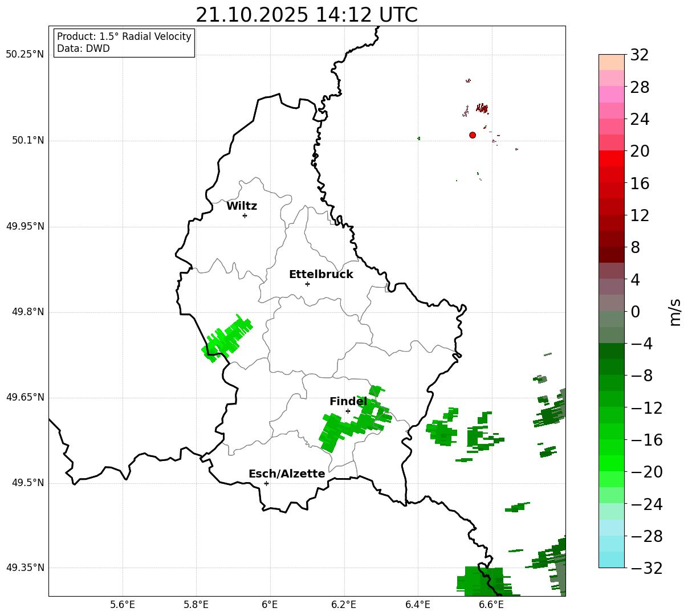
Task: Click the 5.8°E longitude label
Action: pyautogui.click(x=196, y=605)
